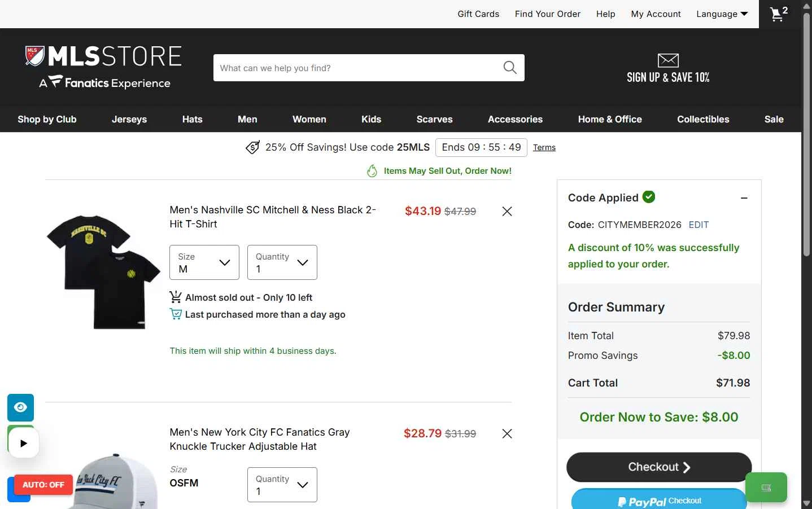Click the $43.19 sale price
This screenshot has width=812, height=509.
(423, 211)
